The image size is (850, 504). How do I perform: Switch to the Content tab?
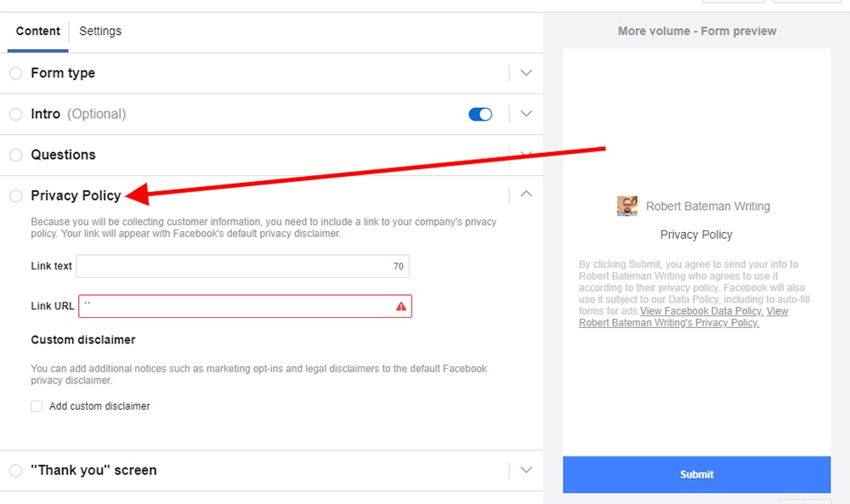click(x=38, y=31)
